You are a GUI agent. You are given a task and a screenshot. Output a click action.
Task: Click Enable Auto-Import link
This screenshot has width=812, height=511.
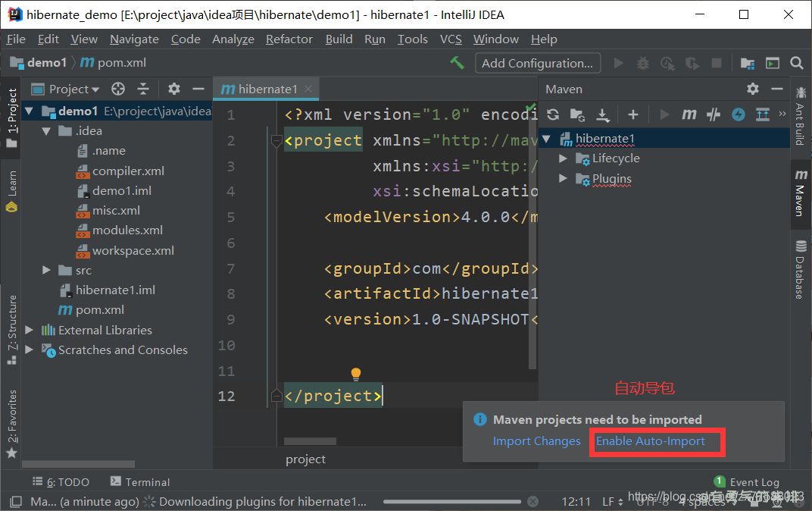(x=650, y=441)
